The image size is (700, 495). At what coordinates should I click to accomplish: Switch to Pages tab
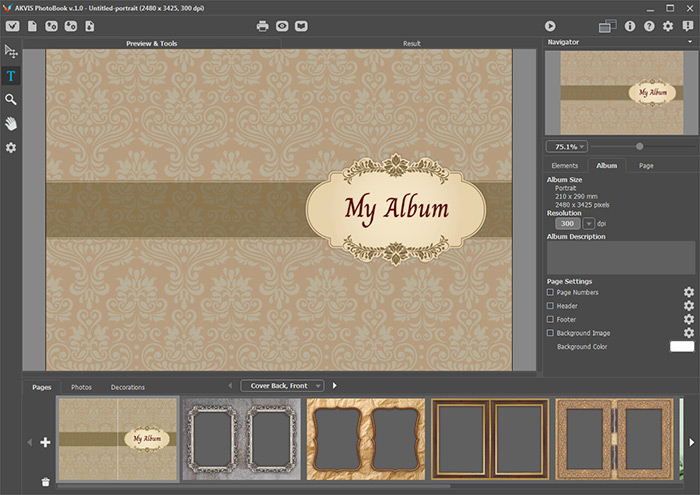(42, 387)
